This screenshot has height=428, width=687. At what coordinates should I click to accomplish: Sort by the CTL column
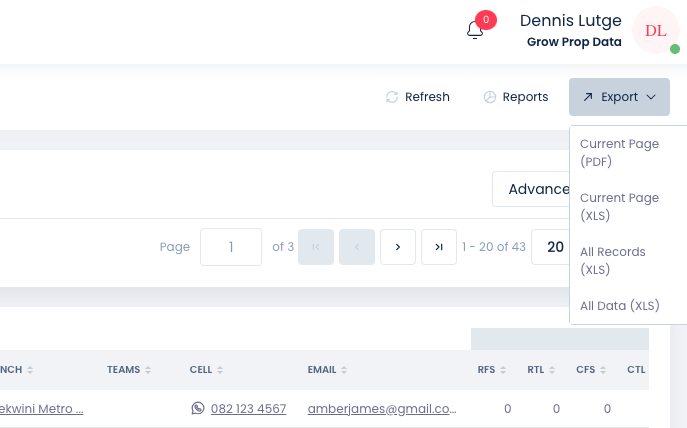(x=636, y=370)
